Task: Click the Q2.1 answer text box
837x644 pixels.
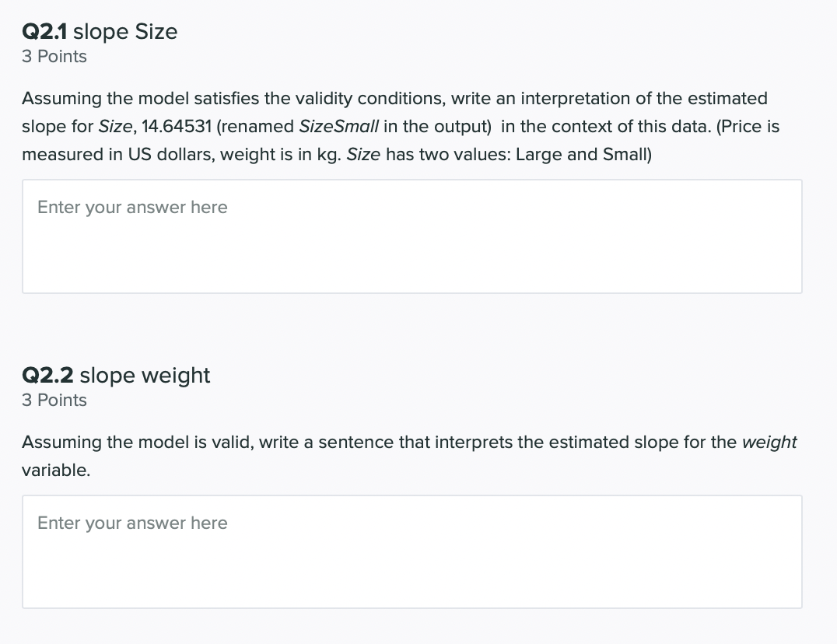Action: pyautogui.click(x=411, y=236)
